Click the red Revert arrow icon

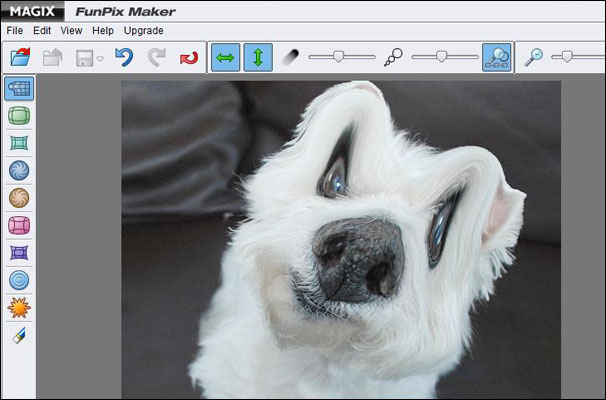tap(188, 58)
